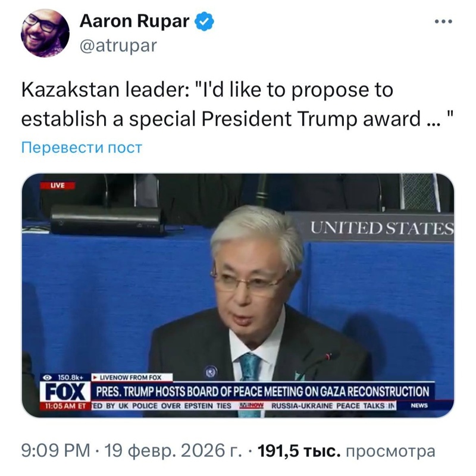Screen dimensions: 476x476
Task: Click the blue verified badge
Action: (x=204, y=21)
